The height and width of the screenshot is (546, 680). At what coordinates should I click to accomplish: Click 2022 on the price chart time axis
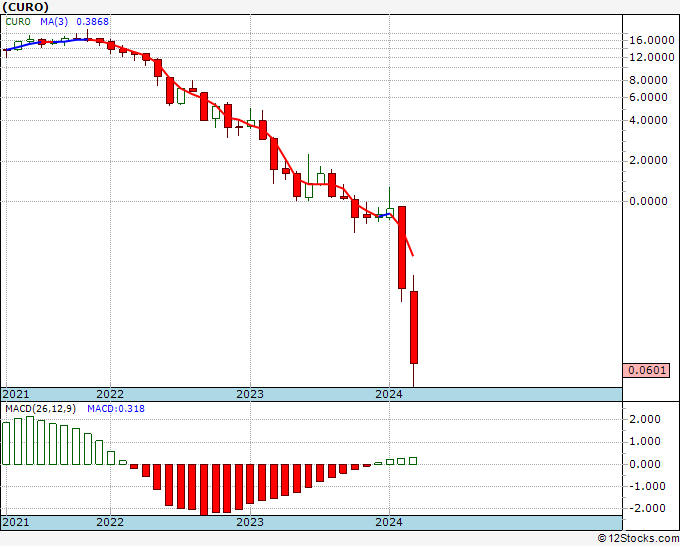110,394
